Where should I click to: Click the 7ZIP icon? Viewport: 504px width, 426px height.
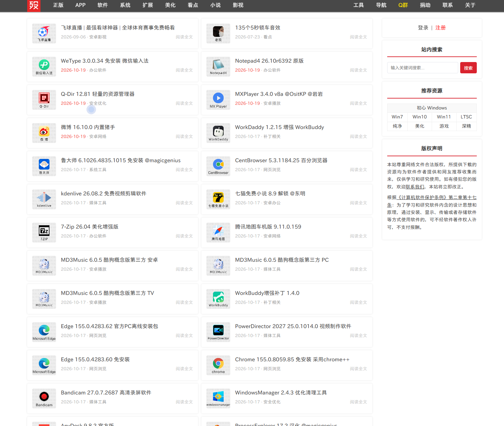pos(44,233)
